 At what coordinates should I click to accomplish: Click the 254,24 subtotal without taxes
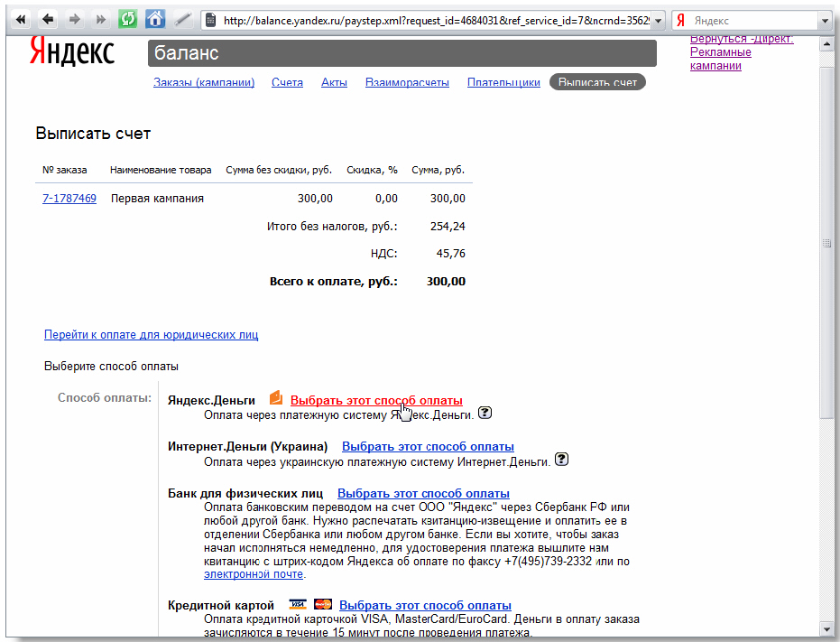click(x=448, y=227)
